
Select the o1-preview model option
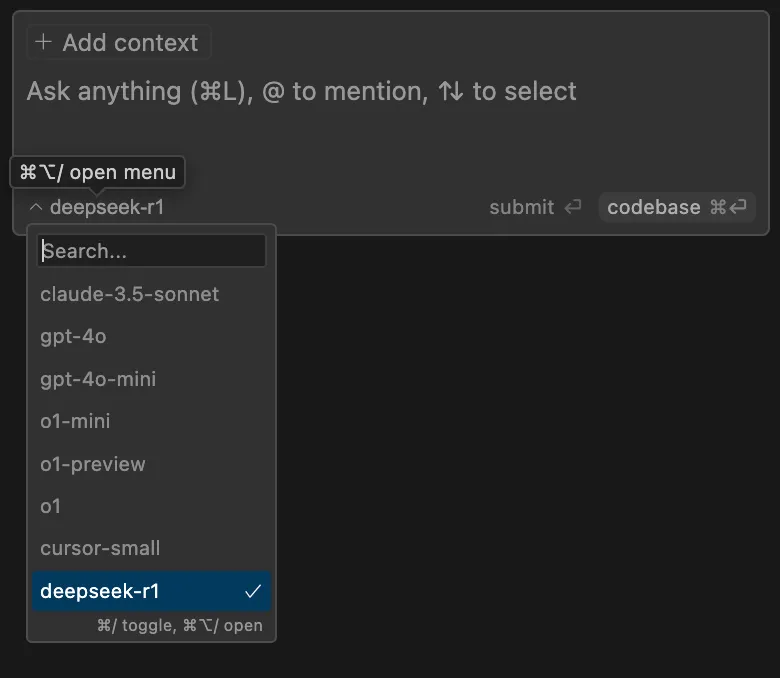coord(93,464)
